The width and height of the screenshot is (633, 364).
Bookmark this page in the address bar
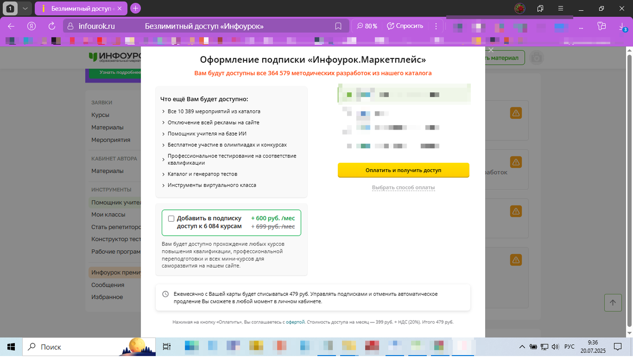click(x=338, y=26)
